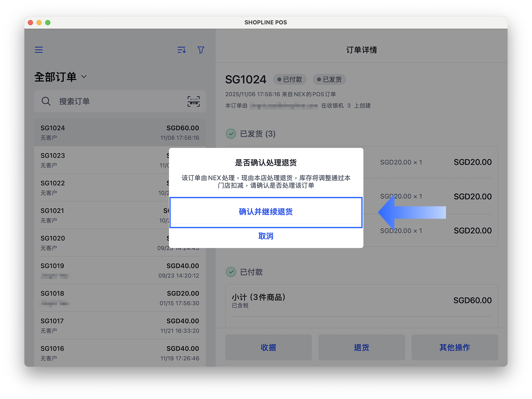Click the SG1024 order number heading
The height and width of the screenshot is (399, 532).
tap(246, 80)
